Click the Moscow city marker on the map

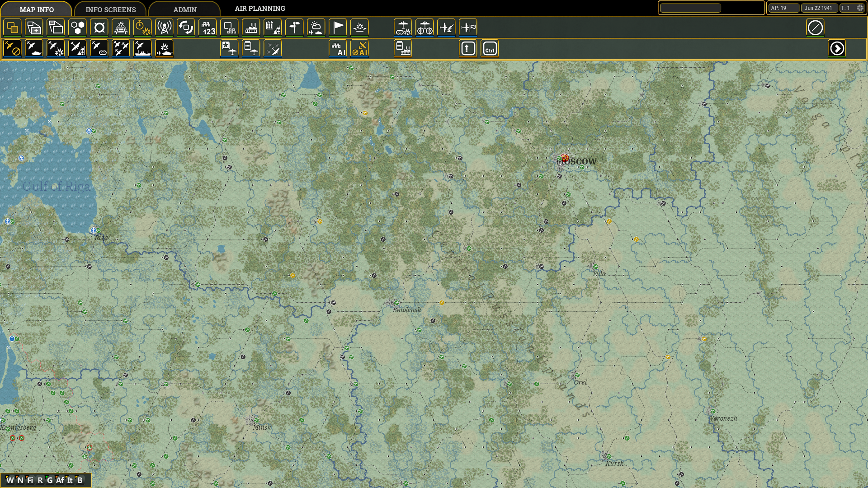[x=564, y=158]
